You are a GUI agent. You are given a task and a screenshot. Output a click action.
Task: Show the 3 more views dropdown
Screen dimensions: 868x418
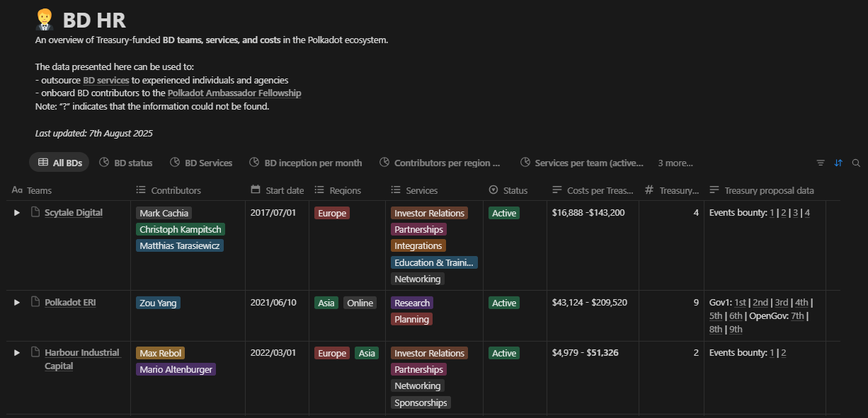tap(675, 163)
